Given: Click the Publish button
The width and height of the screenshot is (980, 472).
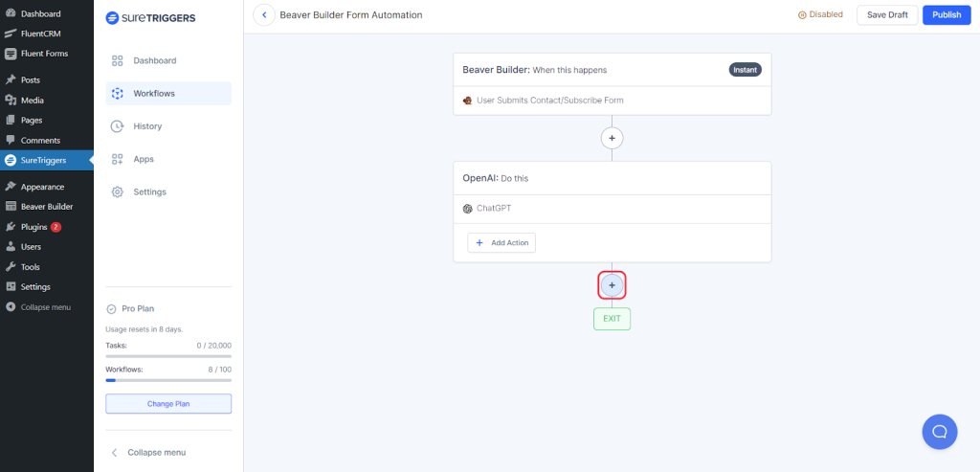Looking at the screenshot, I should 946,15.
